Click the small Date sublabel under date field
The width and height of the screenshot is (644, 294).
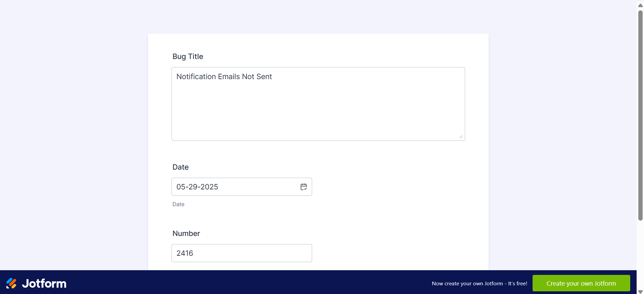click(x=179, y=204)
